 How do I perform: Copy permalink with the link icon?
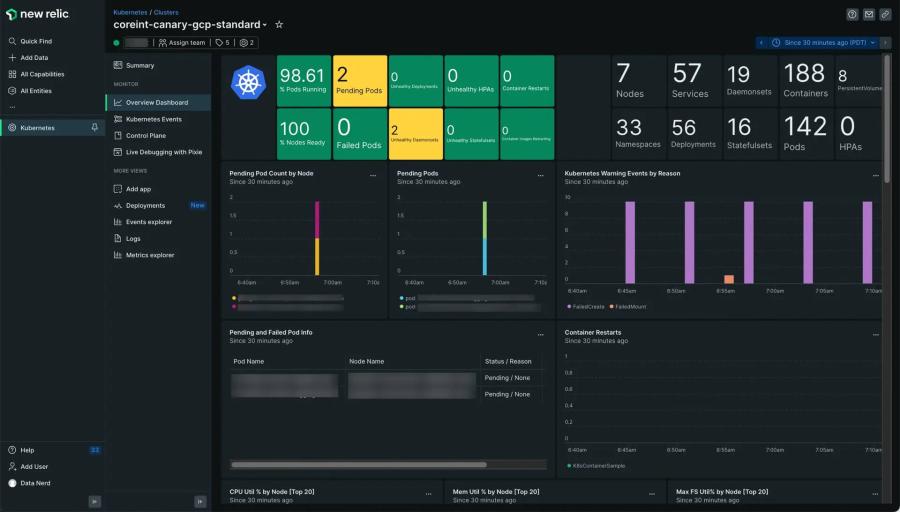[x=886, y=14]
